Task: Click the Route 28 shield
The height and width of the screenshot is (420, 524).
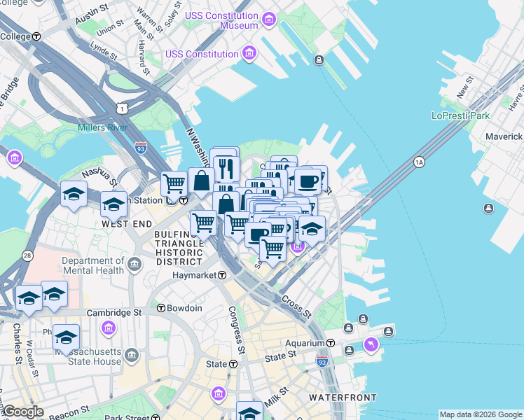Action: click(27, 256)
